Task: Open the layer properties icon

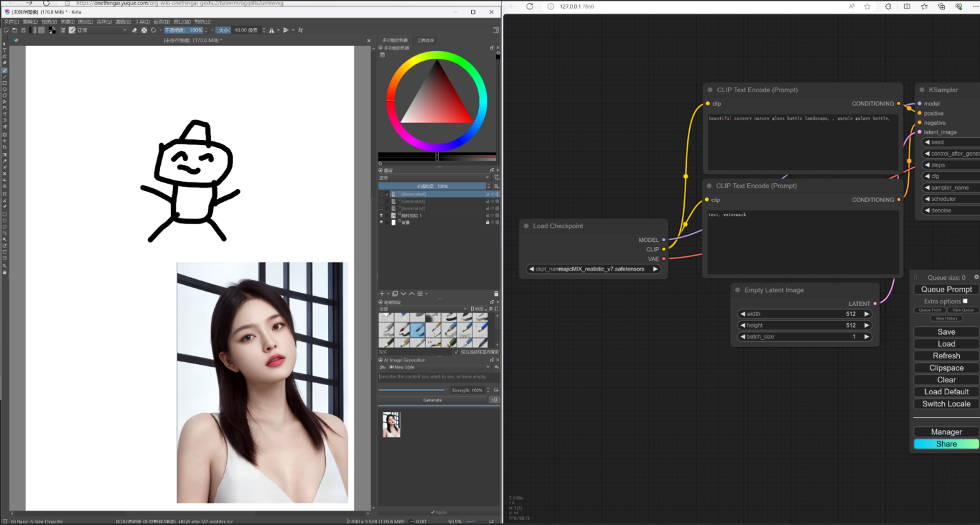Action: [x=420, y=294]
